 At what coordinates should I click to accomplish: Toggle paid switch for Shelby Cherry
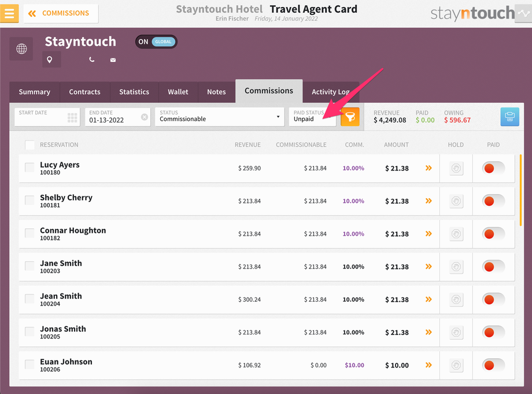pyautogui.click(x=493, y=201)
